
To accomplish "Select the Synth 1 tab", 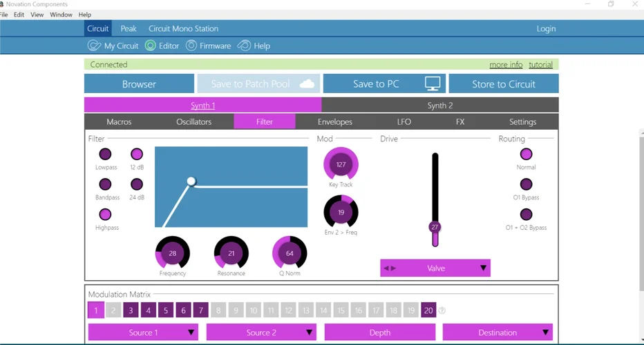I will (x=203, y=106).
